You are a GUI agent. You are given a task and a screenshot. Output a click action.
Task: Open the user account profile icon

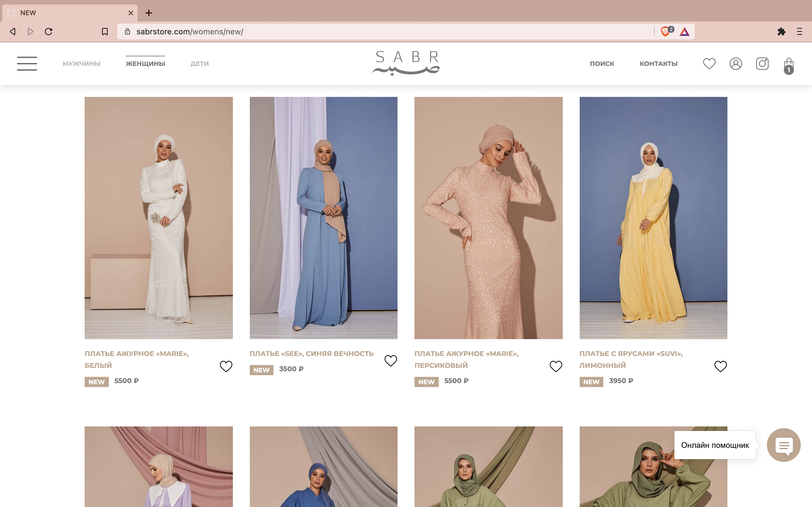point(736,63)
